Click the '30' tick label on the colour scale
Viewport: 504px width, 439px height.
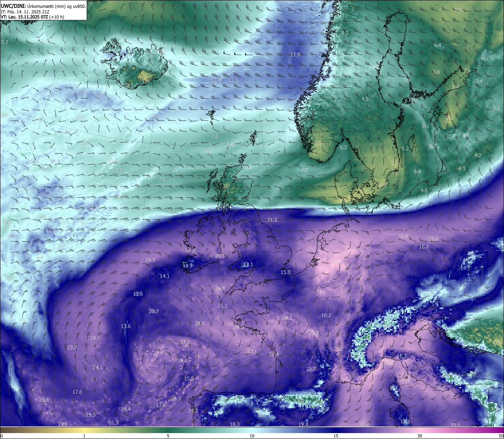click(x=420, y=436)
